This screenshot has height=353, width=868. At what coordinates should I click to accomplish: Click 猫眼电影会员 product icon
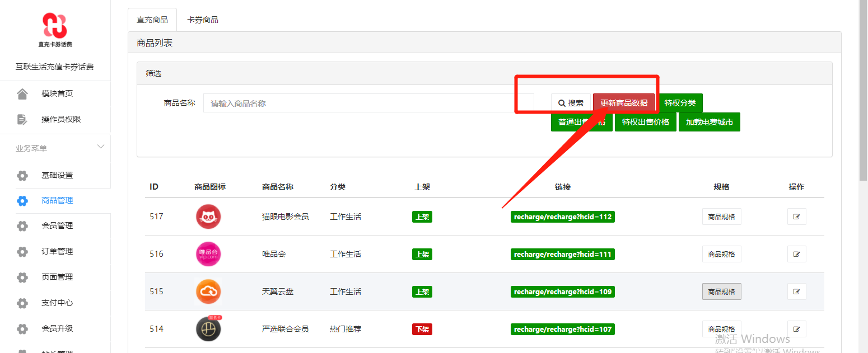point(208,216)
